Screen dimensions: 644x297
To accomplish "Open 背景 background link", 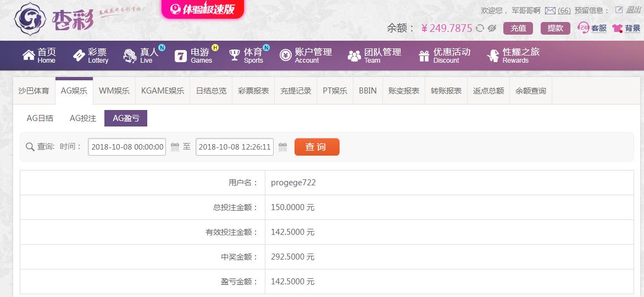I will coord(633,28).
